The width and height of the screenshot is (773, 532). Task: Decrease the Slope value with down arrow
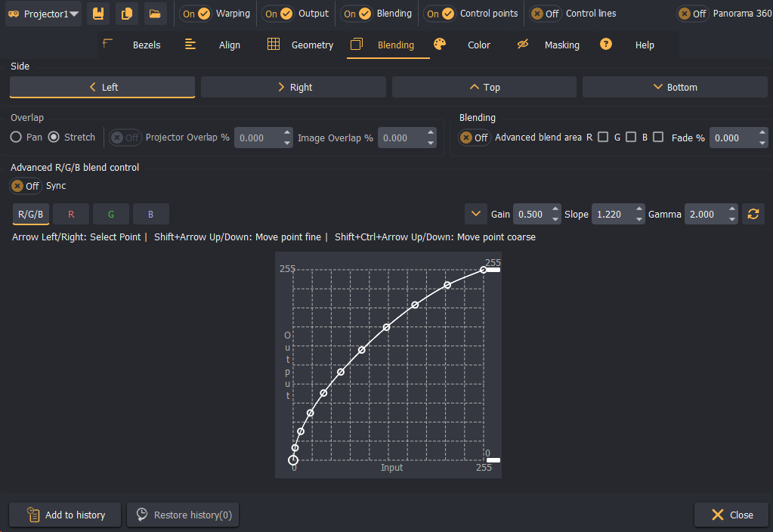pos(639,219)
